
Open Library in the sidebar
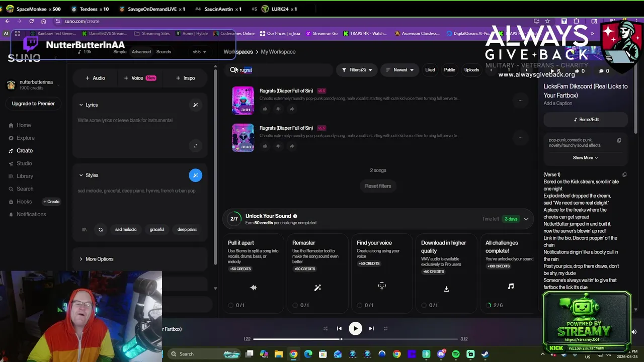click(21, 176)
